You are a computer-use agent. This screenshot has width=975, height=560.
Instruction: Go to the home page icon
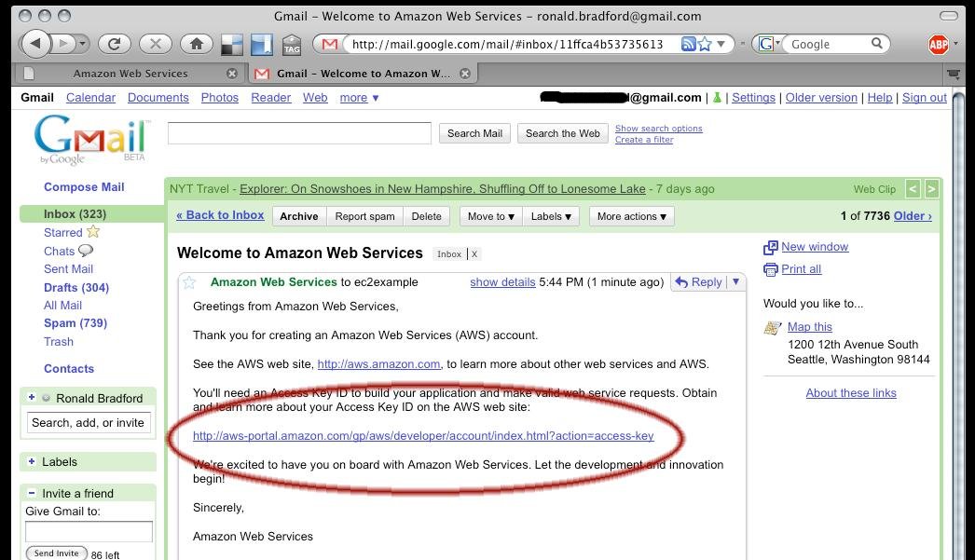point(197,44)
